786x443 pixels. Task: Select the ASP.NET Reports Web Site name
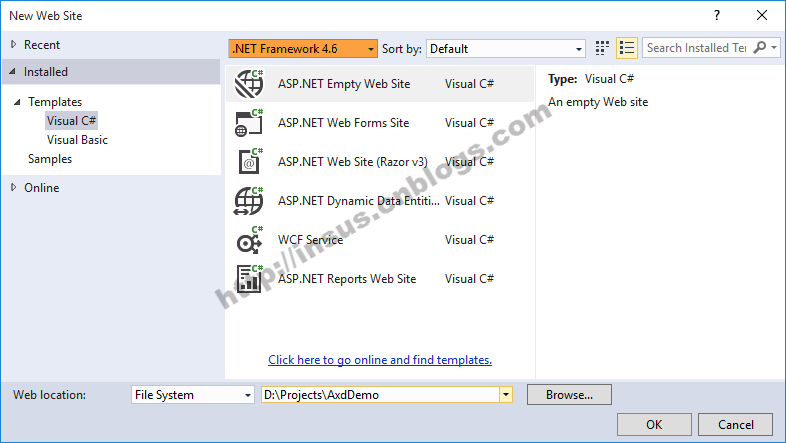(347, 279)
